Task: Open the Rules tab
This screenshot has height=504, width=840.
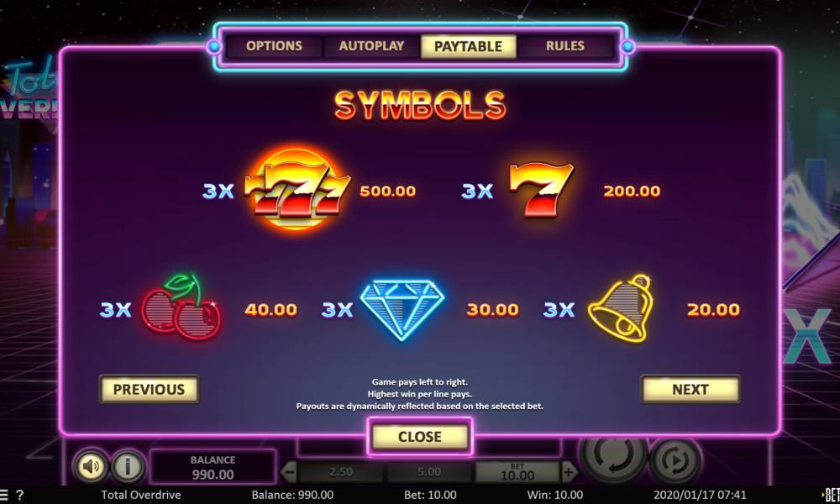Action: (565, 46)
